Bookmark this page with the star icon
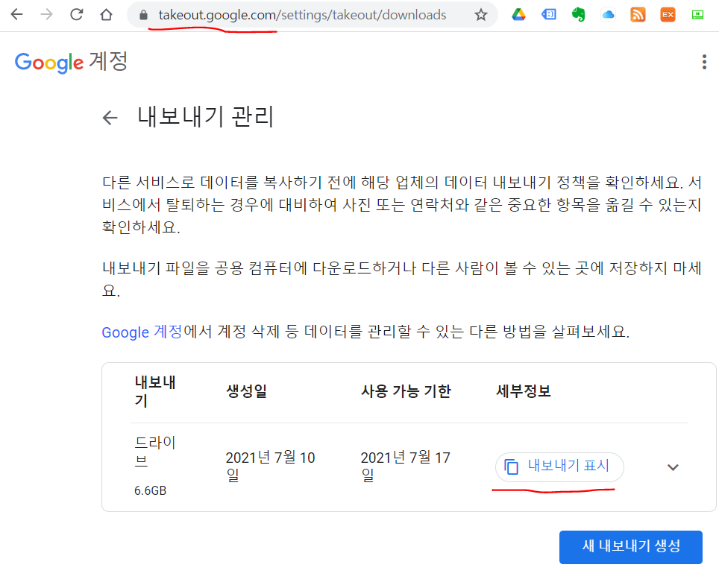 (x=480, y=15)
